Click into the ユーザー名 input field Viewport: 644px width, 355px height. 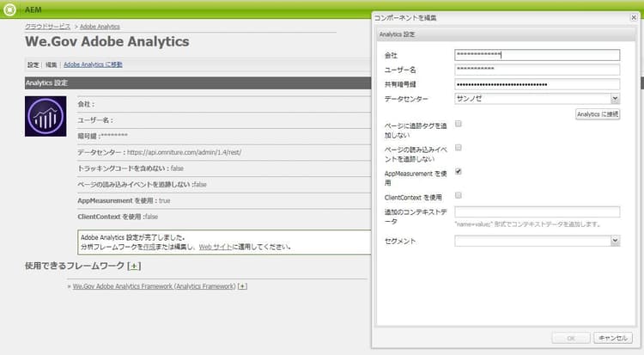(x=538, y=70)
